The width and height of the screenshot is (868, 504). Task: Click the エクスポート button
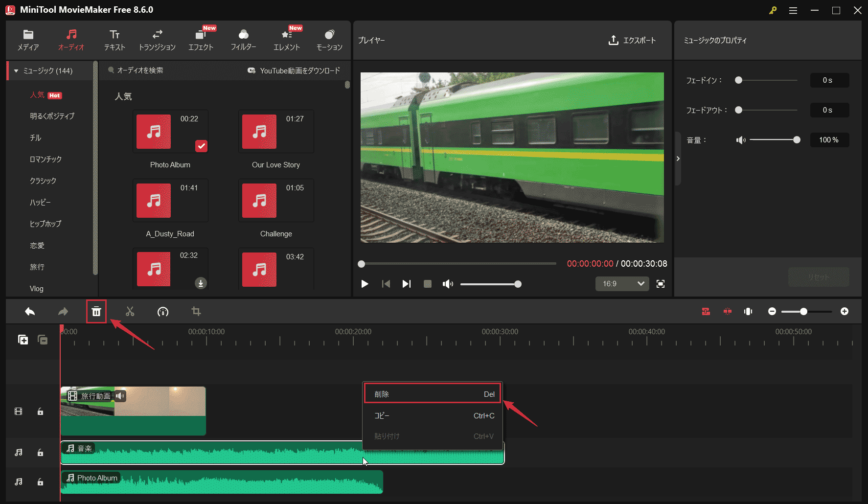[x=633, y=41]
